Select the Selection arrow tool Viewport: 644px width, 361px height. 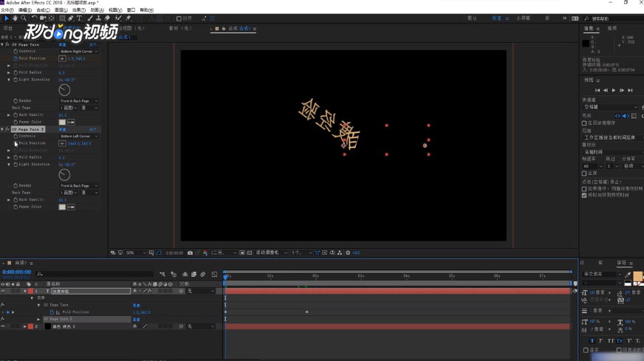(x=6, y=18)
